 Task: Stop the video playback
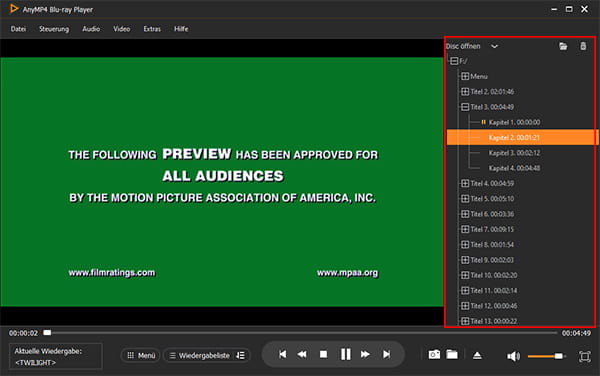click(x=323, y=355)
